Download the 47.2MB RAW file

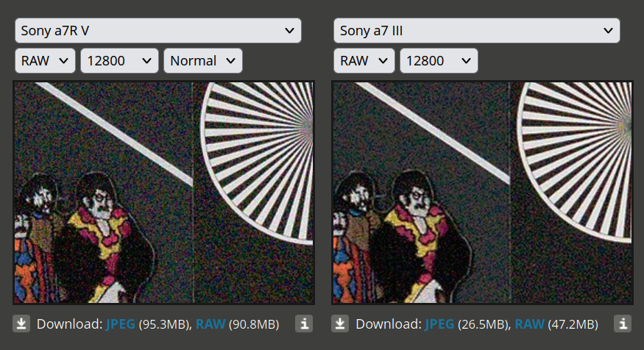point(529,324)
